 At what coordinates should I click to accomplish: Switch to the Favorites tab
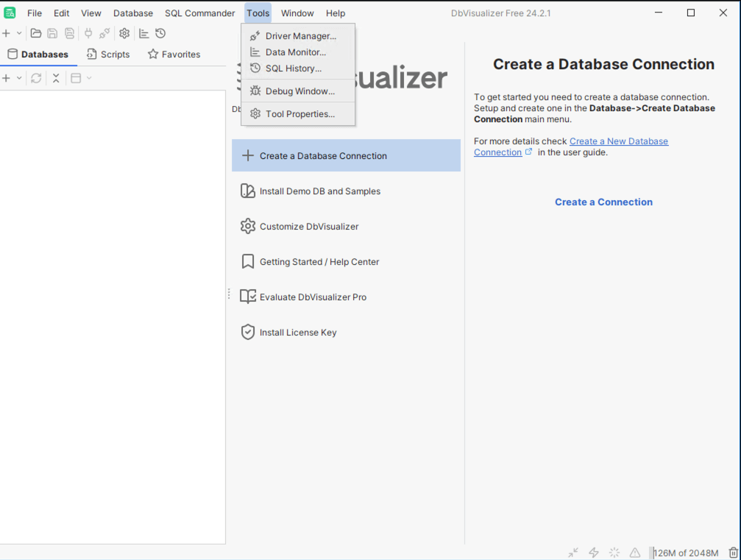(174, 54)
